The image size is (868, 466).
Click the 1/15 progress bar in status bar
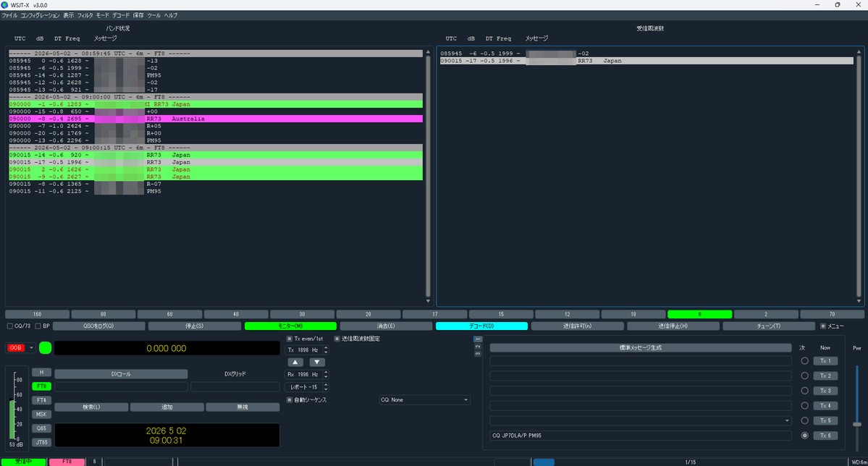click(x=691, y=462)
